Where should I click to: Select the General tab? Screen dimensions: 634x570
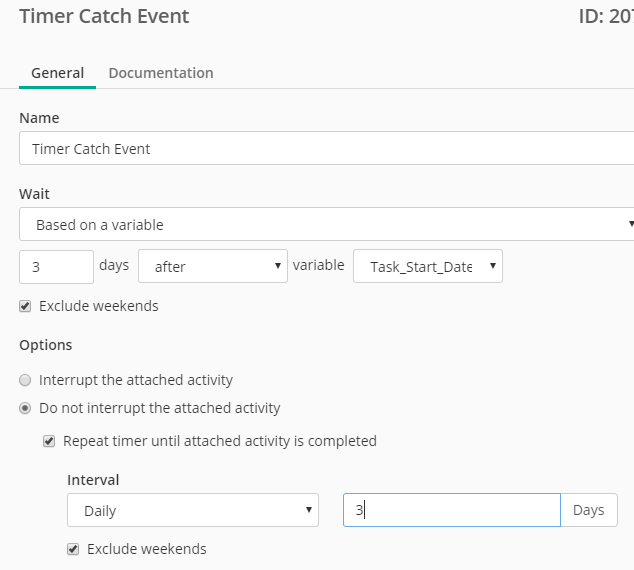[57, 73]
